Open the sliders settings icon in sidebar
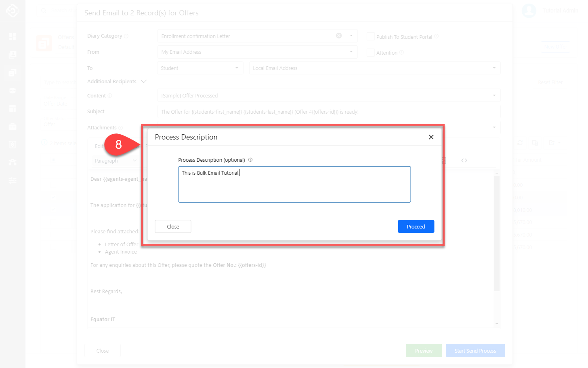The height and width of the screenshot is (368, 588). [13, 180]
